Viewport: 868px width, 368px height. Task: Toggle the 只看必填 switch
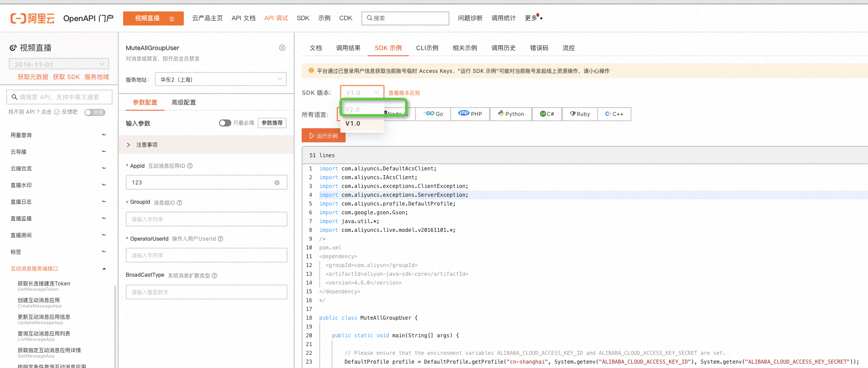pyautogui.click(x=225, y=123)
